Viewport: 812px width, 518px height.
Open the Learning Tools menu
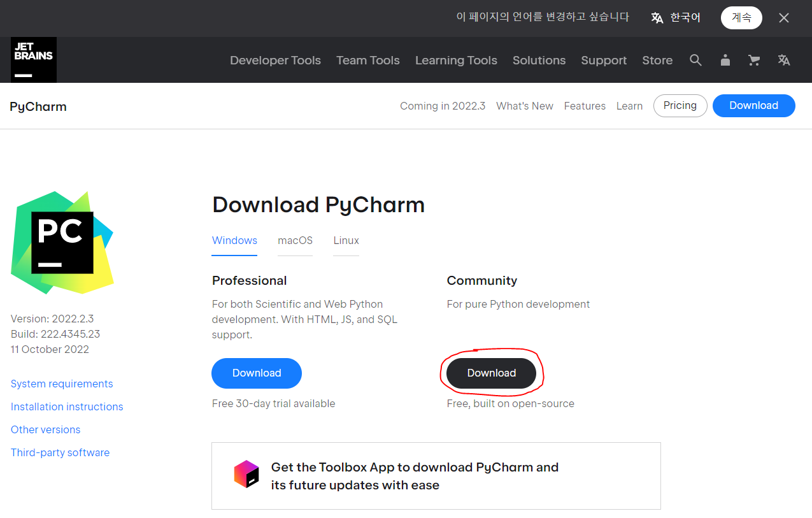coord(456,60)
